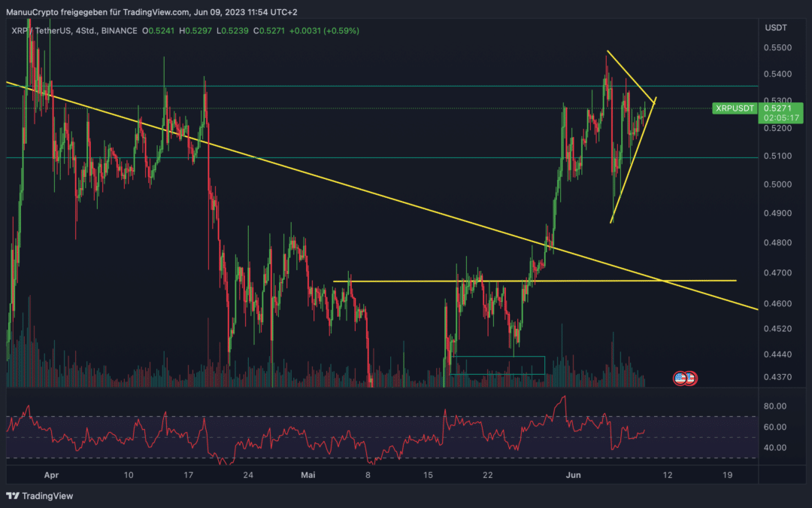
Task: Click the TradingView logo at the bottom
Action: [40, 496]
